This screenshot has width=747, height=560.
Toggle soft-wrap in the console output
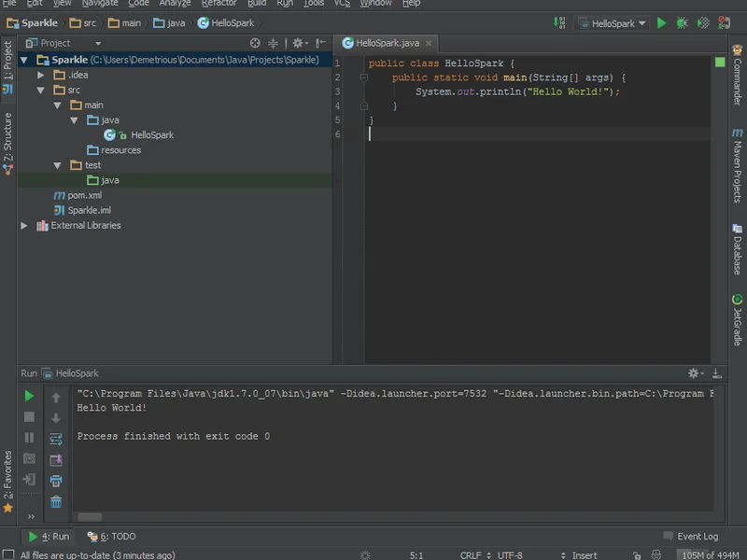coord(56,439)
